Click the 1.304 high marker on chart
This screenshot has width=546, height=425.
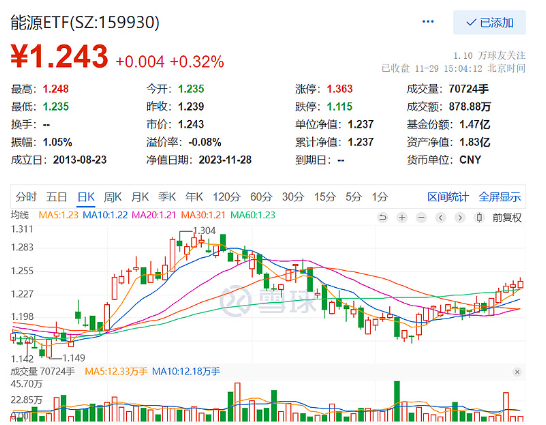[204, 230]
